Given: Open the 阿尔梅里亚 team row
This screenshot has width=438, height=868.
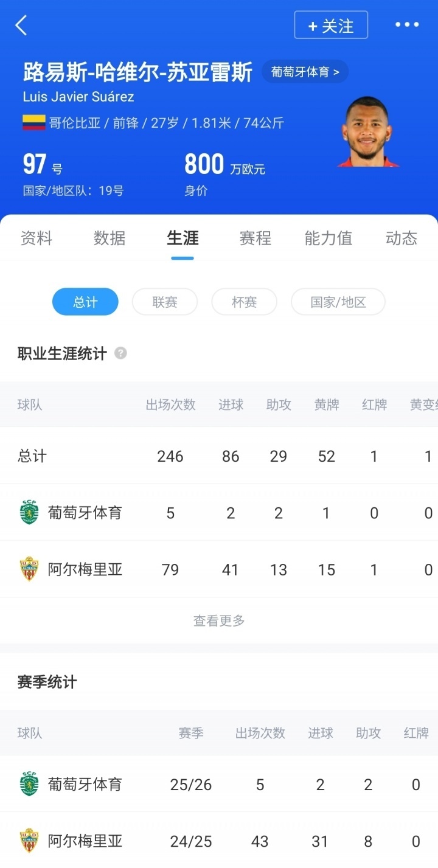Looking at the screenshot, I should [85, 569].
